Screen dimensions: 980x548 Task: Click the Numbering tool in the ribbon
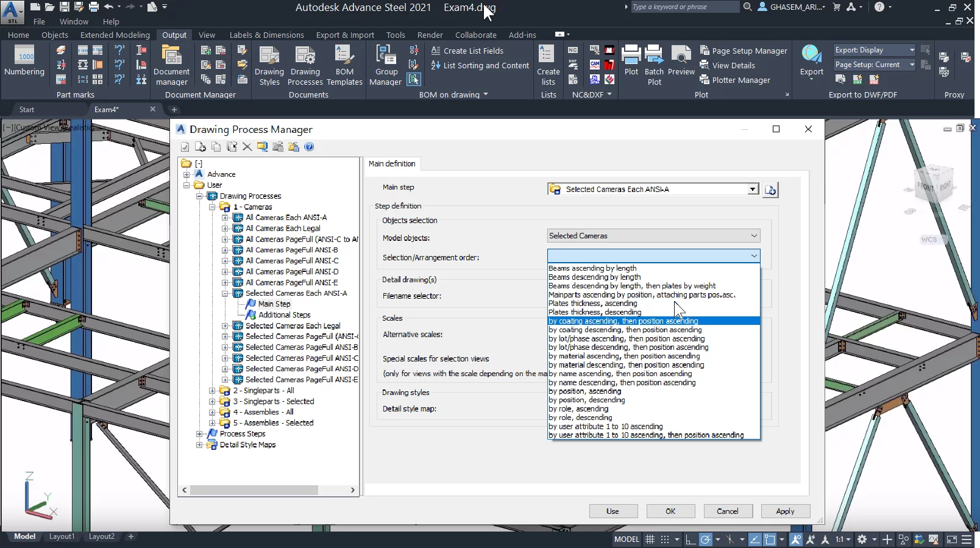click(x=24, y=61)
